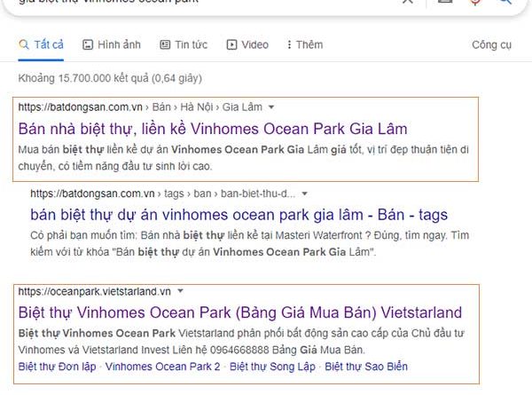
Task: Expand arrow next to Bán › Hà Nội › Gia Lâm
Action: coord(271,107)
